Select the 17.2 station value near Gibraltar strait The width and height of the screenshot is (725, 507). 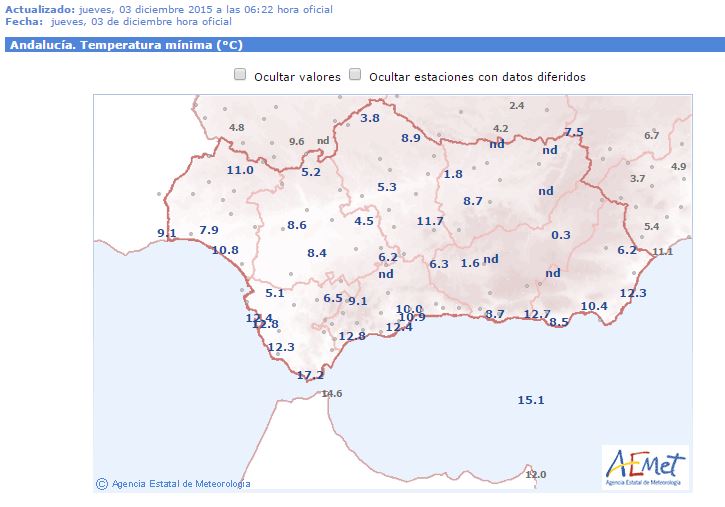point(310,375)
